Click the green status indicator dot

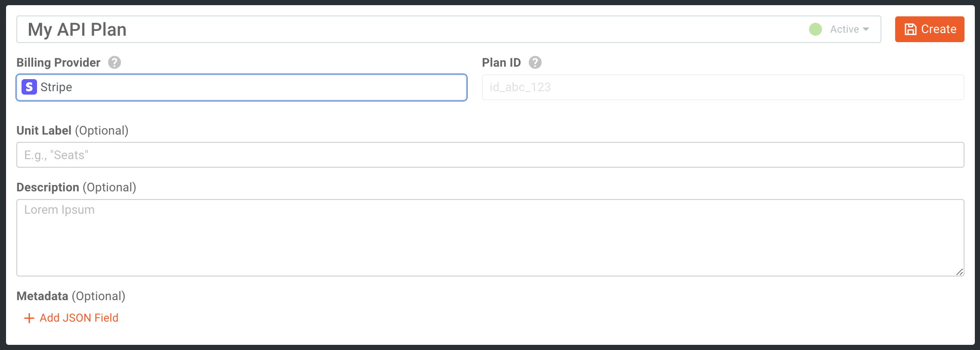pyautogui.click(x=815, y=29)
